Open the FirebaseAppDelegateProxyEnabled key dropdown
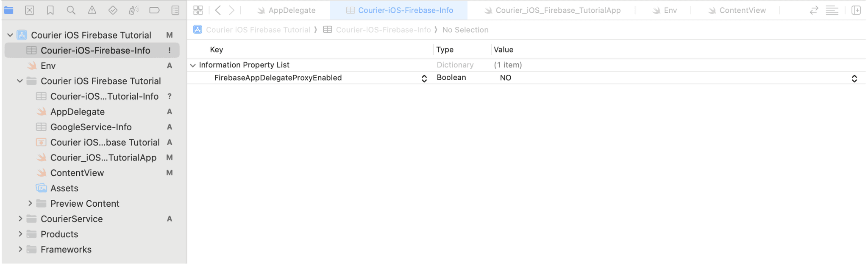868x264 pixels. (424, 79)
